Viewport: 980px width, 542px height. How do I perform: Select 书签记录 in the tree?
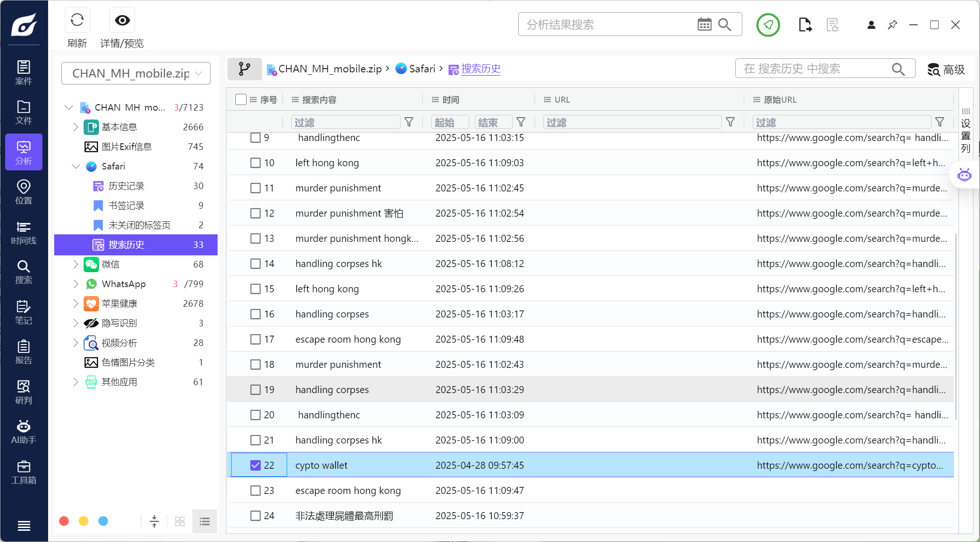pyautogui.click(x=126, y=205)
